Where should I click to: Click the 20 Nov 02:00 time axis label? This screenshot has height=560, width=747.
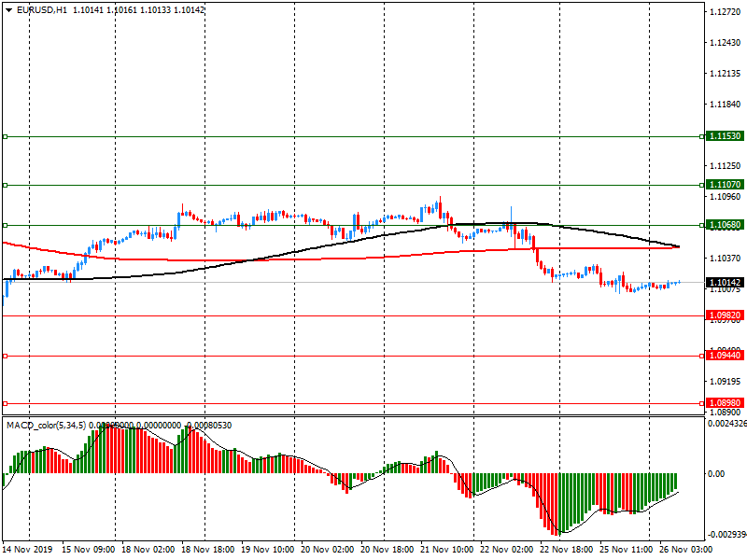tap(328, 549)
